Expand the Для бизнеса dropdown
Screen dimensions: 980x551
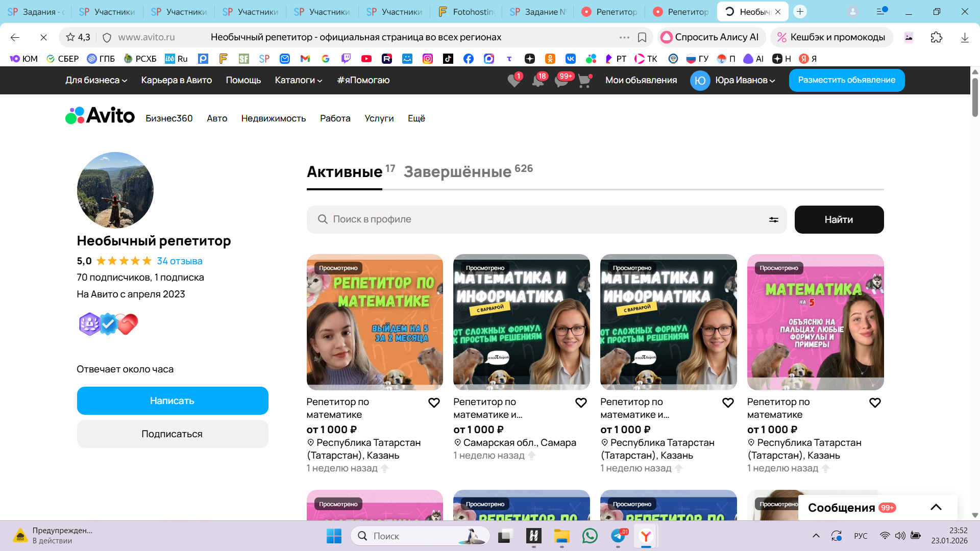pyautogui.click(x=96, y=80)
